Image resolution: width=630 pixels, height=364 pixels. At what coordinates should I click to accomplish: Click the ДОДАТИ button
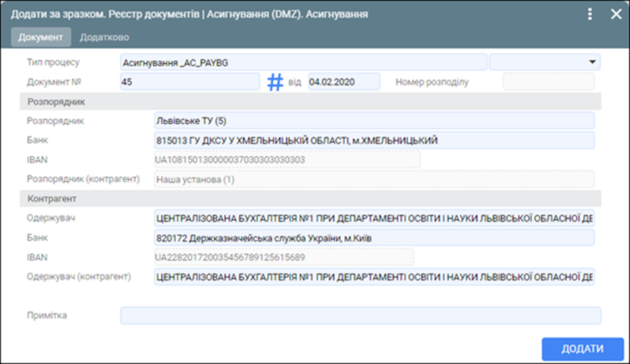coord(582,349)
